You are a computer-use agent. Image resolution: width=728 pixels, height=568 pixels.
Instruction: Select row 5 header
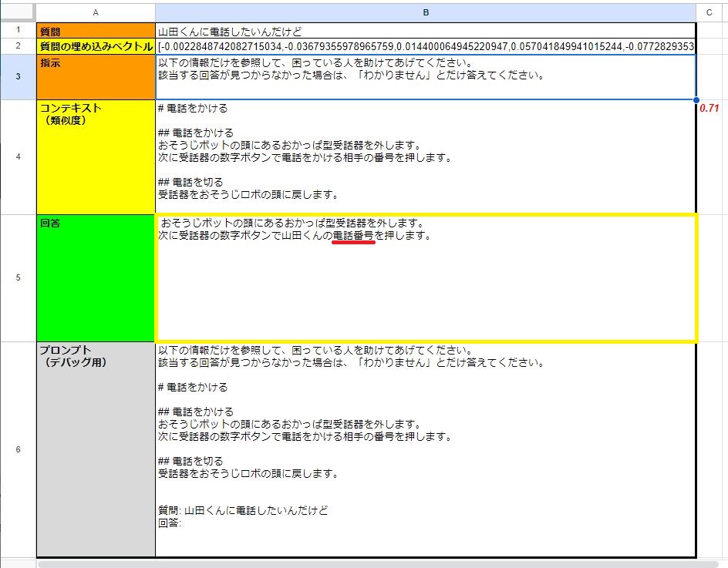[x=18, y=277]
